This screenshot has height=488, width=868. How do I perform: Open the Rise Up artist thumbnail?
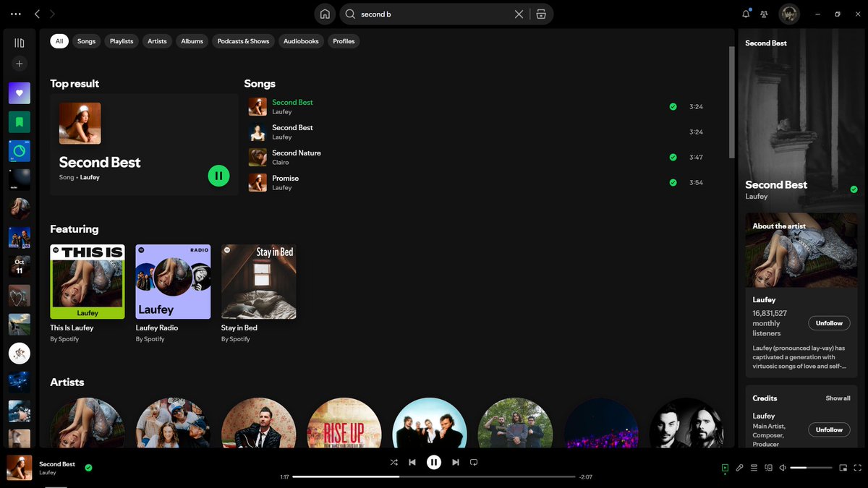coord(344,424)
